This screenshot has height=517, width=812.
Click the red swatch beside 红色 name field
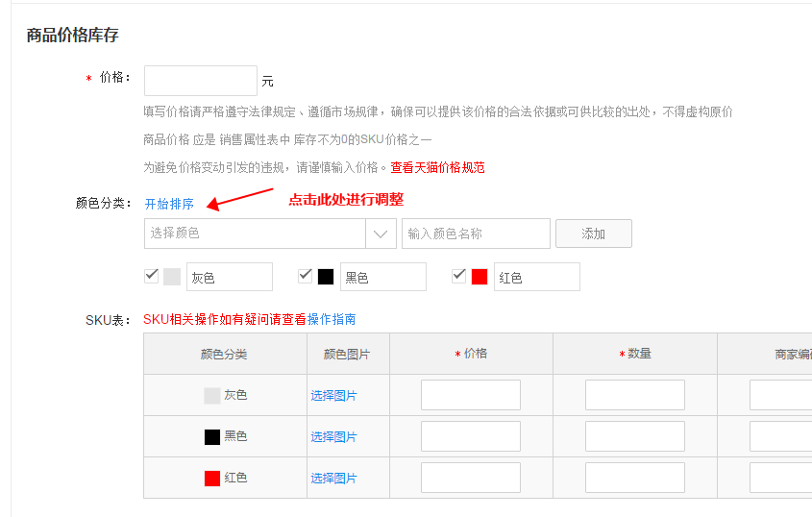click(x=480, y=277)
